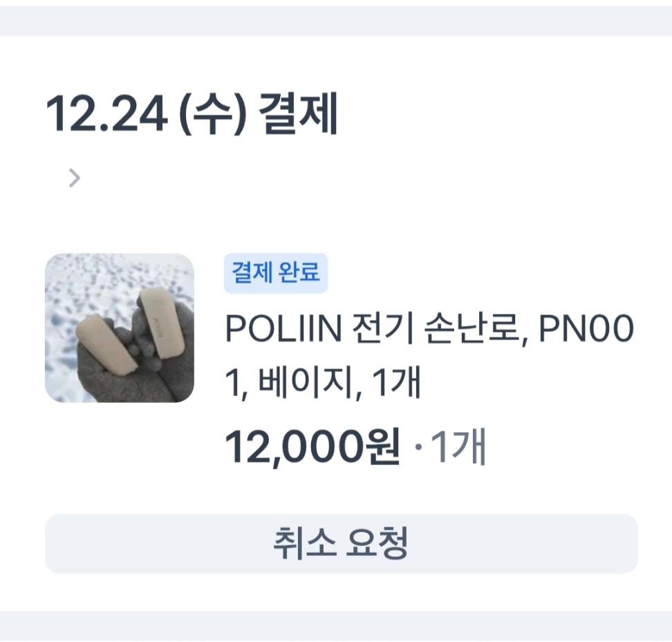672x642 pixels.
Task: Tap the (수) weekday label in header
Action: pos(212,115)
